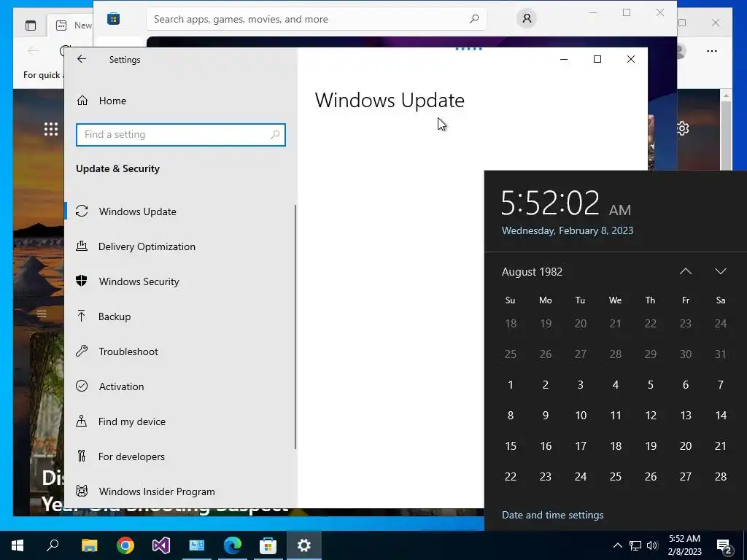Image resolution: width=747 pixels, height=560 pixels.
Task: Click the Microsoft Store logo icon
Action: click(x=113, y=19)
